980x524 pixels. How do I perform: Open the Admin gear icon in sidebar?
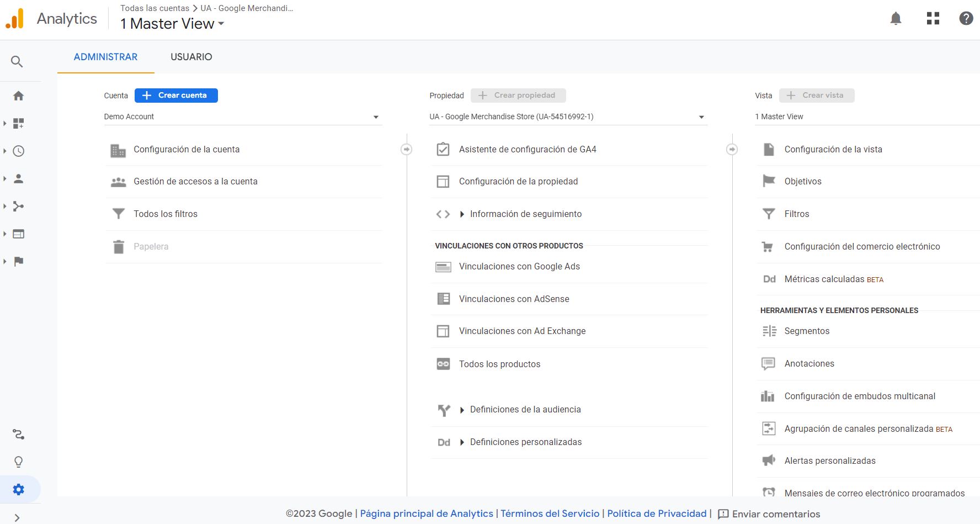(18, 489)
